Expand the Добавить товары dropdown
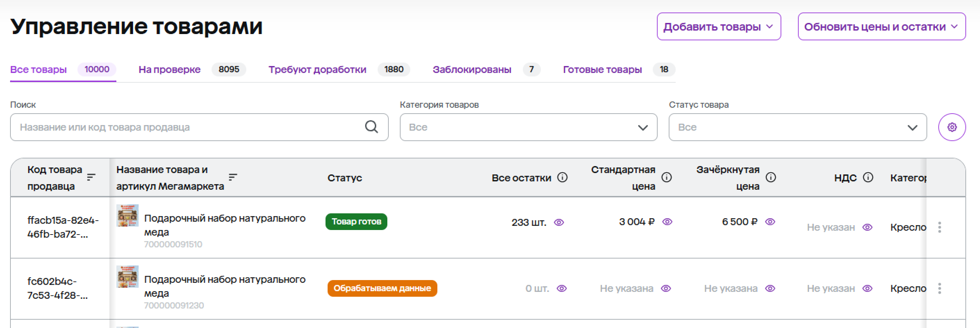Image resolution: width=980 pixels, height=328 pixels. pyautogui.click(x=719, y=27)
